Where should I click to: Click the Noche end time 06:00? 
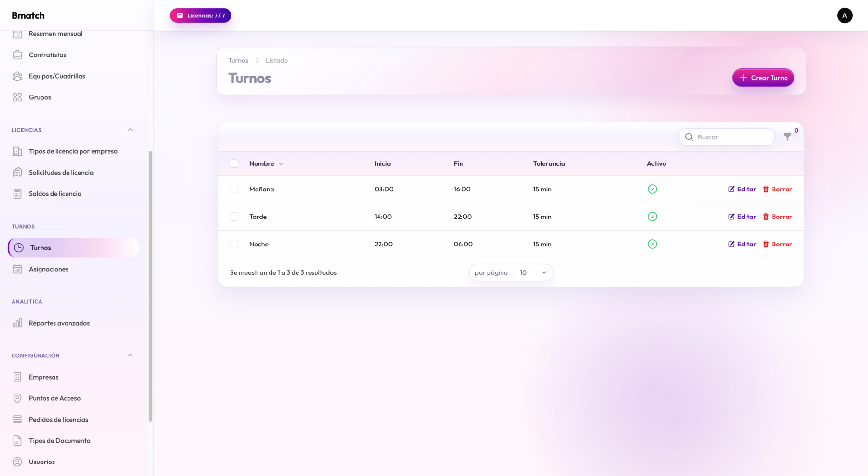click(x=463, y=244)
